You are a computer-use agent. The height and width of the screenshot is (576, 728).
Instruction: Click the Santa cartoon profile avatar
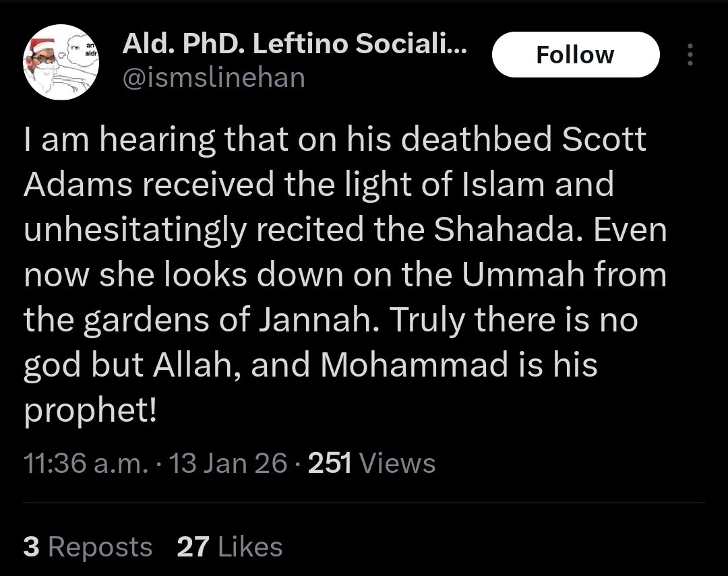click(61, 62)
